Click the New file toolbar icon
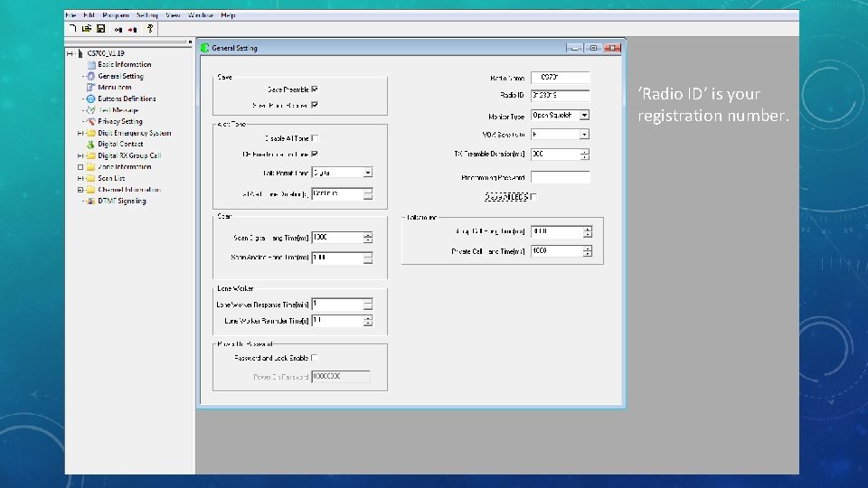This screenshot has height=488, width=868. [x=72, y=28]
